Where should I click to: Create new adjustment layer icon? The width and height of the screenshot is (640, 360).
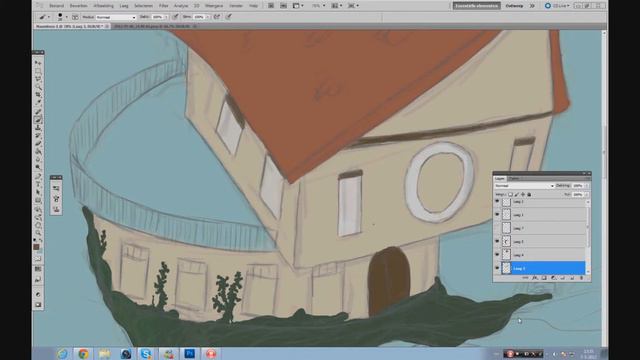[x=553, y=278]
